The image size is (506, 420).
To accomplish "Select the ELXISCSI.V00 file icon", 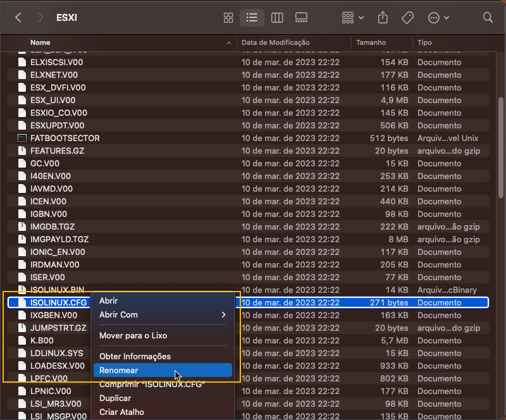I will pyautogui.click(x=22, y=63).
